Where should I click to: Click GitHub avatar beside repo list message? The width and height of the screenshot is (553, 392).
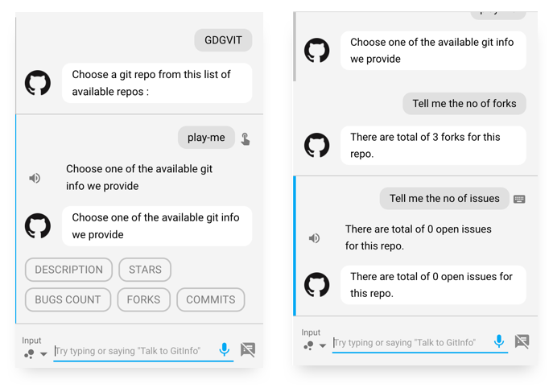coord(38,83)
